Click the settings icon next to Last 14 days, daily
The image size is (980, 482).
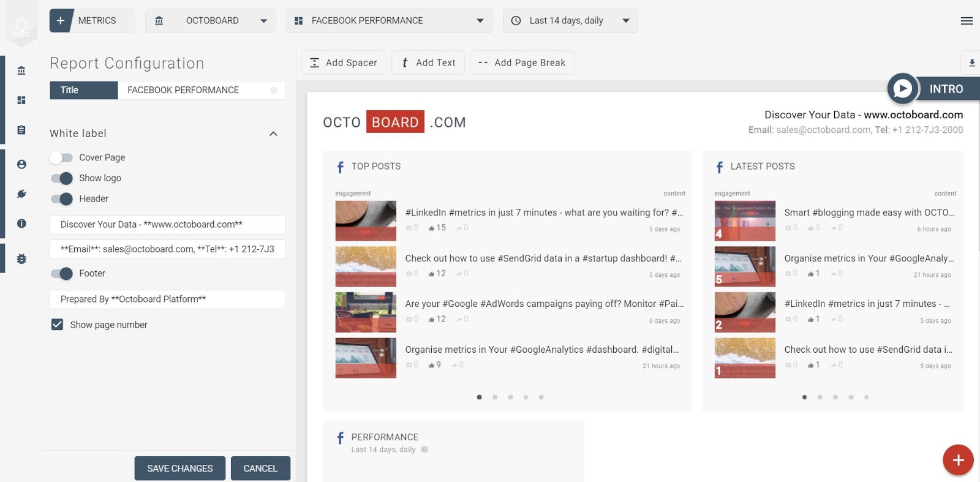click(424, 450)
